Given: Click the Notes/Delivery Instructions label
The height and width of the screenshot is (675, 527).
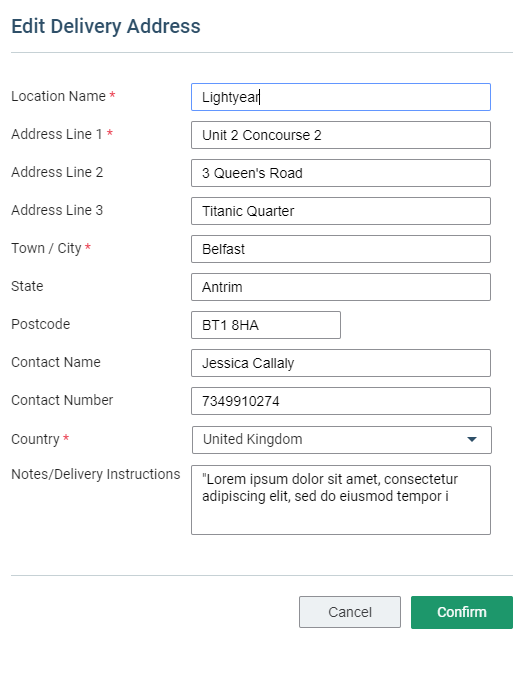Looking at the screenshot, I should click(96, 474).
